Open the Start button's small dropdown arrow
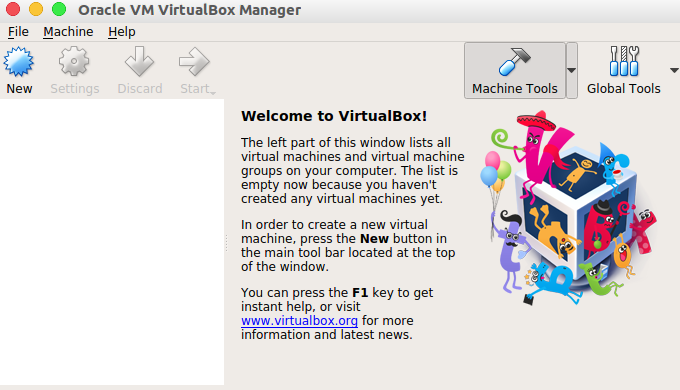The image size is (680, 390). (x=213, y=92)
